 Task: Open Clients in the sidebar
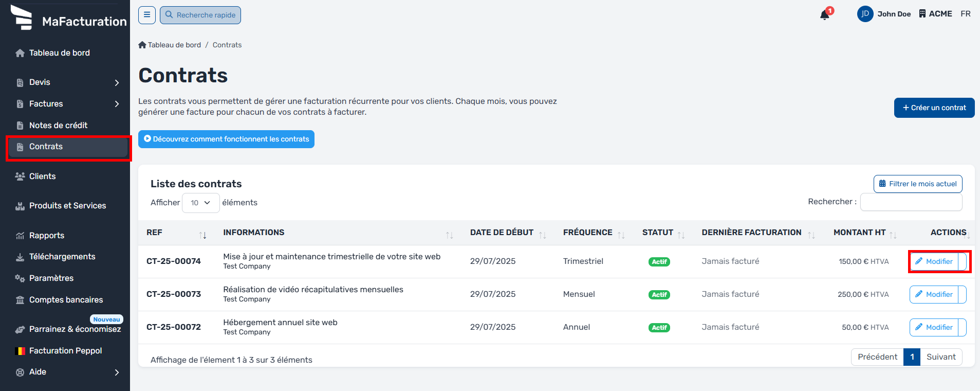(x=42, y=176)
